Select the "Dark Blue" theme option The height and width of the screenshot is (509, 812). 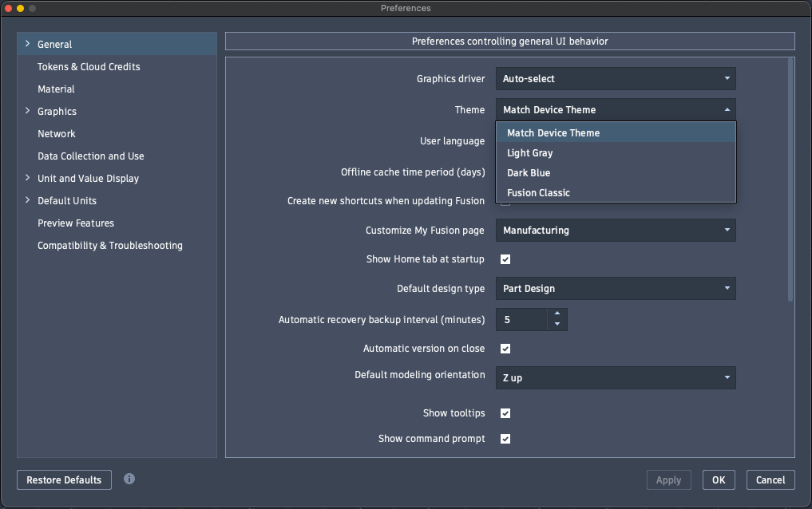click(x=529, y=172)
